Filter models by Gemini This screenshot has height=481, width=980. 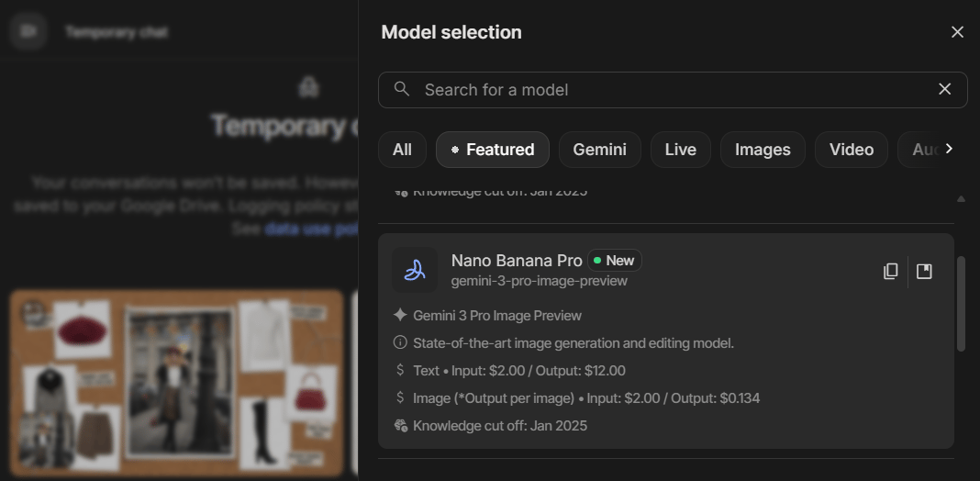(599, 150)
